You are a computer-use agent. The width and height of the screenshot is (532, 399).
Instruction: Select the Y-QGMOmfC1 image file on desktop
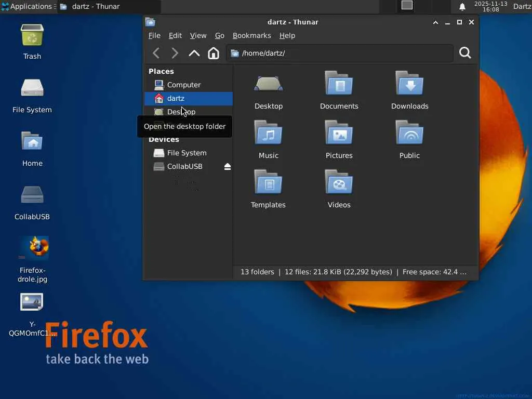pyautogui.click(x=32, y=314)
